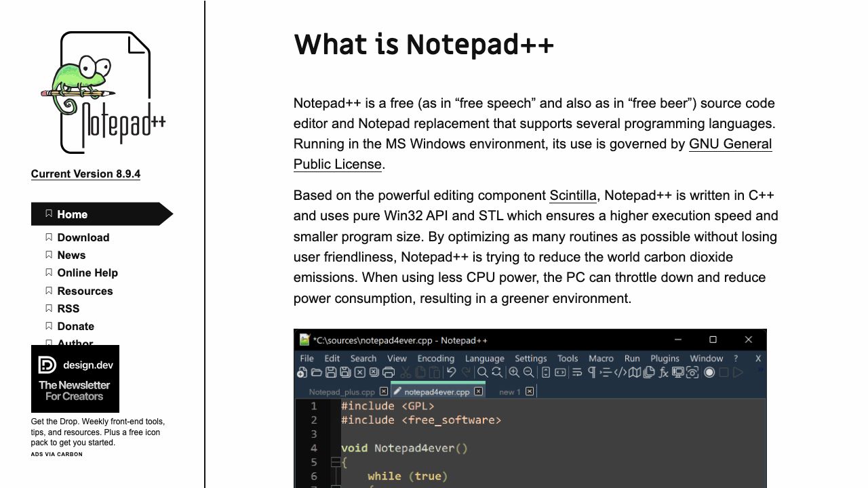Image resolution: width=868 pixels, height=488 pixels.
Task: Click the Find magnifier icon
Action: (483, 372)
